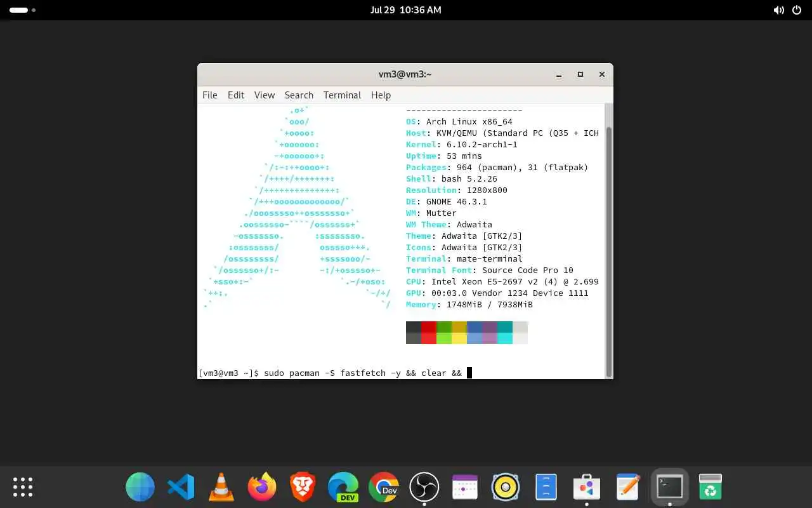The height and width of the screenshot is (508, 812).
Task: Launch the Brave browser lion icon
Action: coord(303,487)
